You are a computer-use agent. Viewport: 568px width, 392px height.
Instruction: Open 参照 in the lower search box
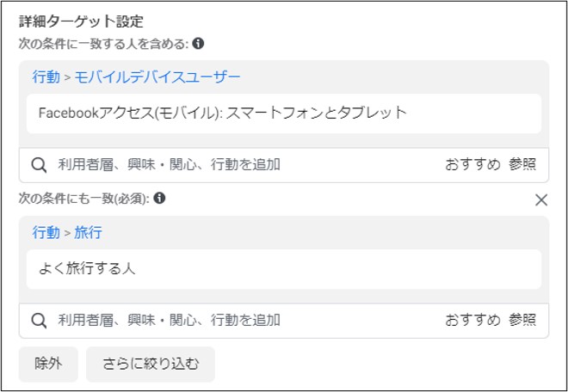tap(522, 321)
